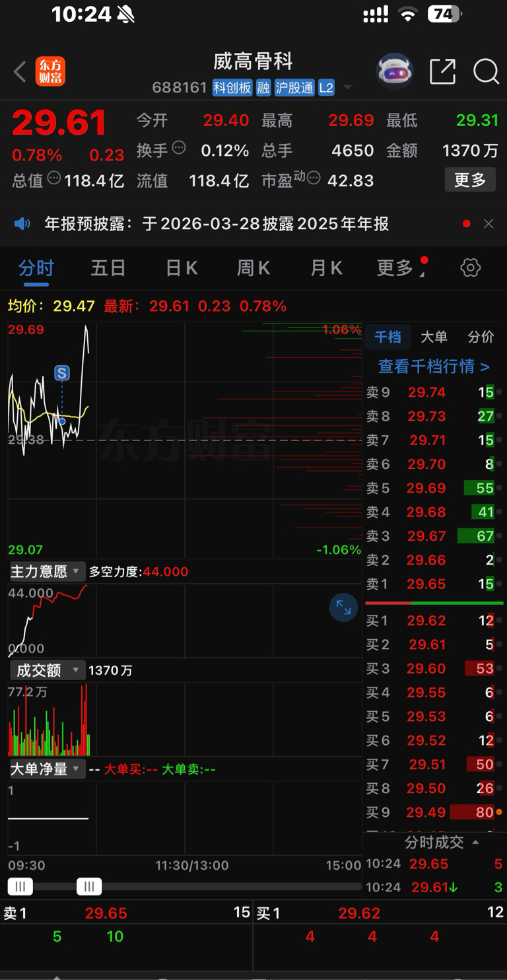
Task: Expand stock tags dropdown arrow beside L2
Action: (347, 88)
